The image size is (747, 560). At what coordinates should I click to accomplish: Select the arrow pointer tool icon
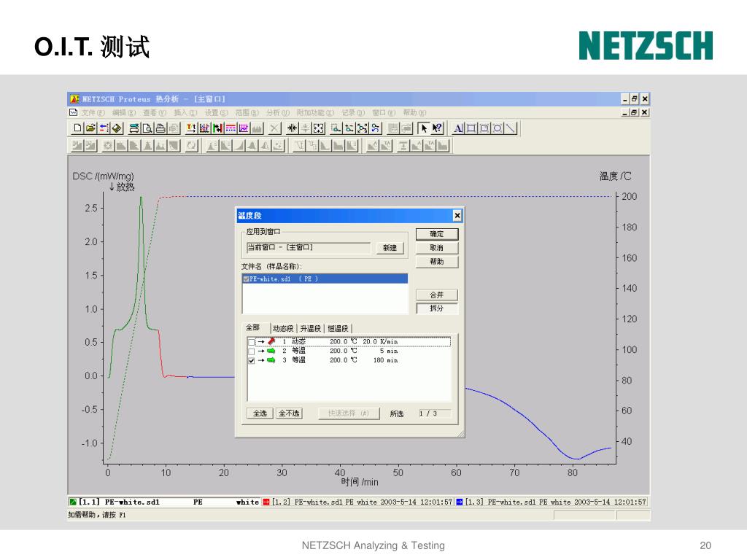[424, 128]
